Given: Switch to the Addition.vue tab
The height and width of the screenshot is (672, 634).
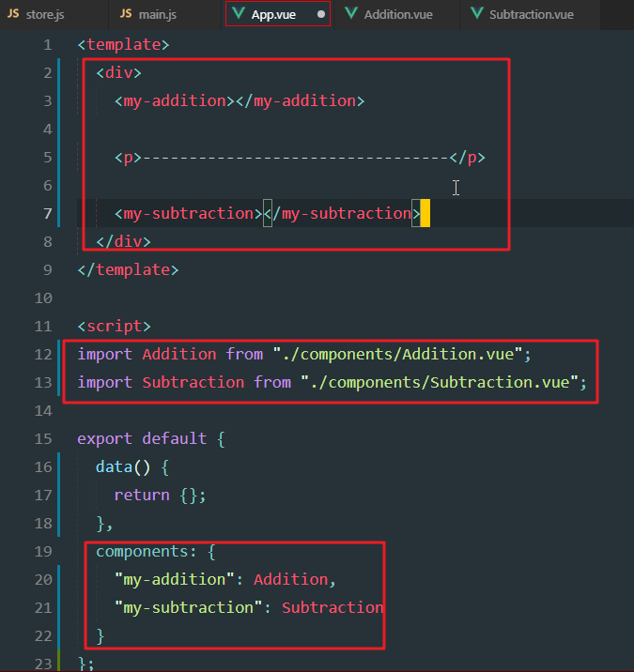Looking at the screenshot, I should 398,15.
